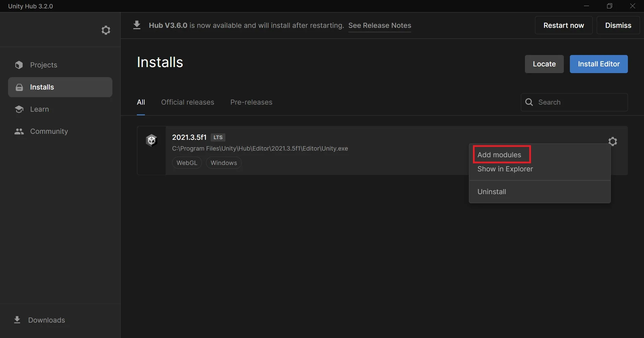Click the Installs page heading

(x=160, y=62)
